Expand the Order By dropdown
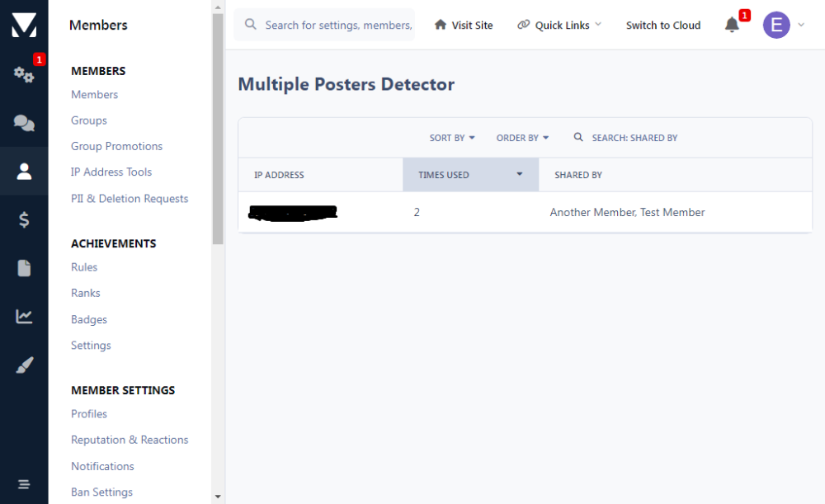This screenshot has height=504, width=825. point(522,138)
